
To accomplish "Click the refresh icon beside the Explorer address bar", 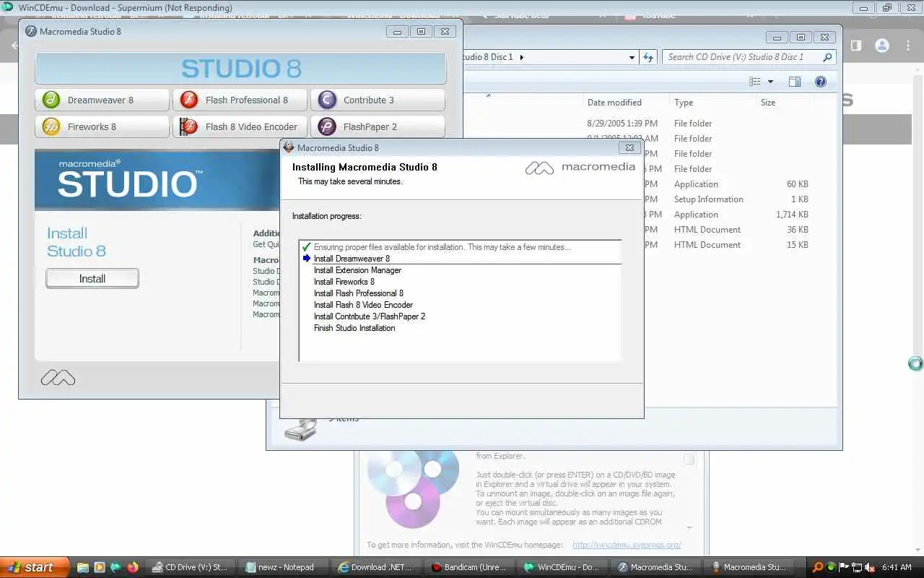I will point(648,57).
